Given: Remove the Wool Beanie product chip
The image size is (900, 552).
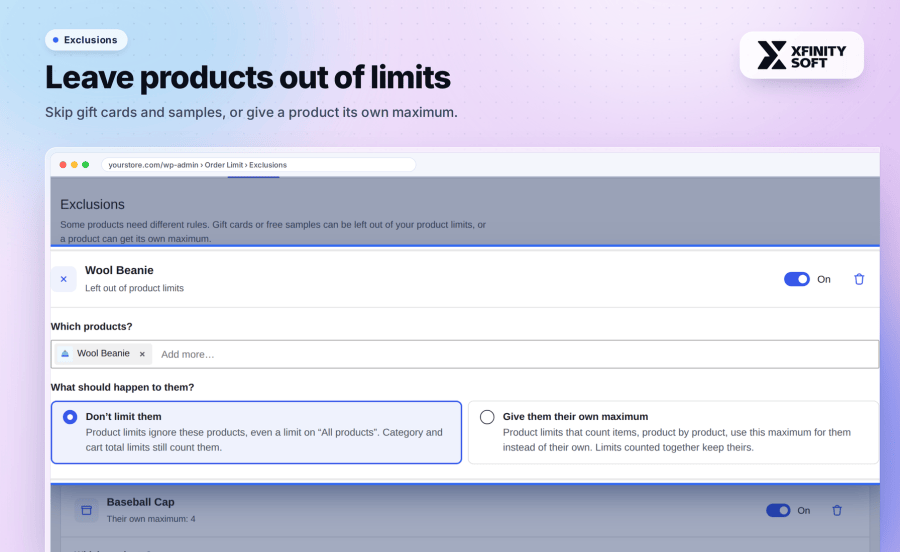Looking at the screenshot, I should coord(142,354).
